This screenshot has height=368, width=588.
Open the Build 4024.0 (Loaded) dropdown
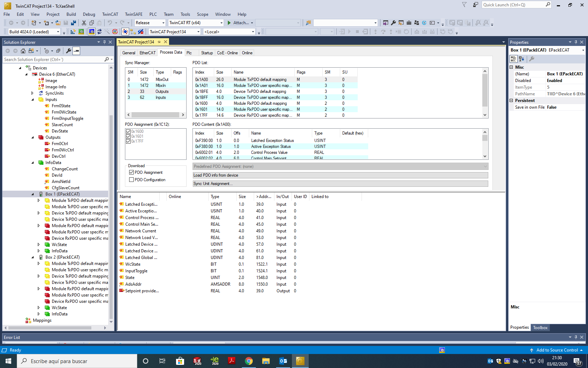pos(34,32)
